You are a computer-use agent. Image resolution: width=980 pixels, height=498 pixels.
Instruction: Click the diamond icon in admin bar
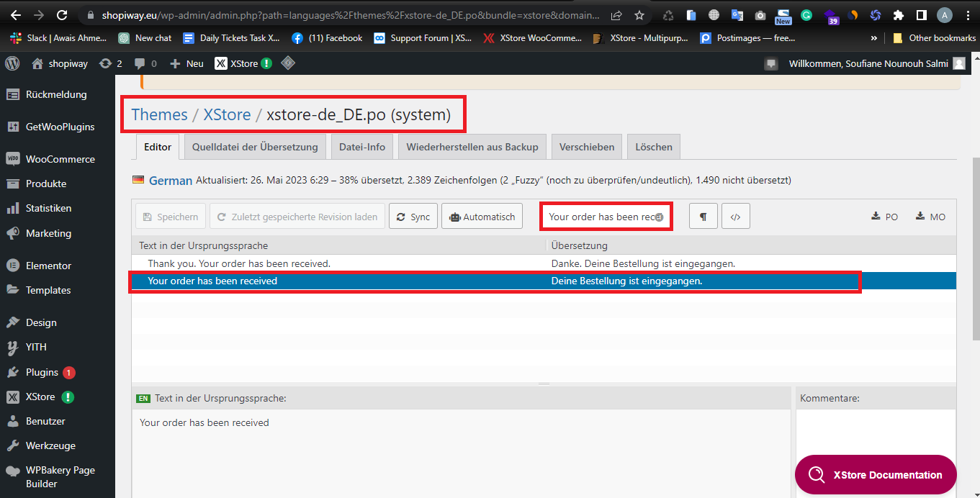288,63
